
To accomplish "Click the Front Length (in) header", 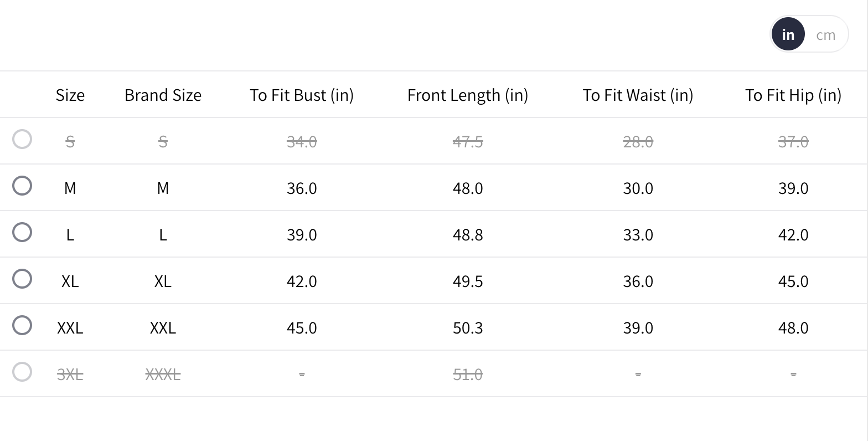I will 468,95.
